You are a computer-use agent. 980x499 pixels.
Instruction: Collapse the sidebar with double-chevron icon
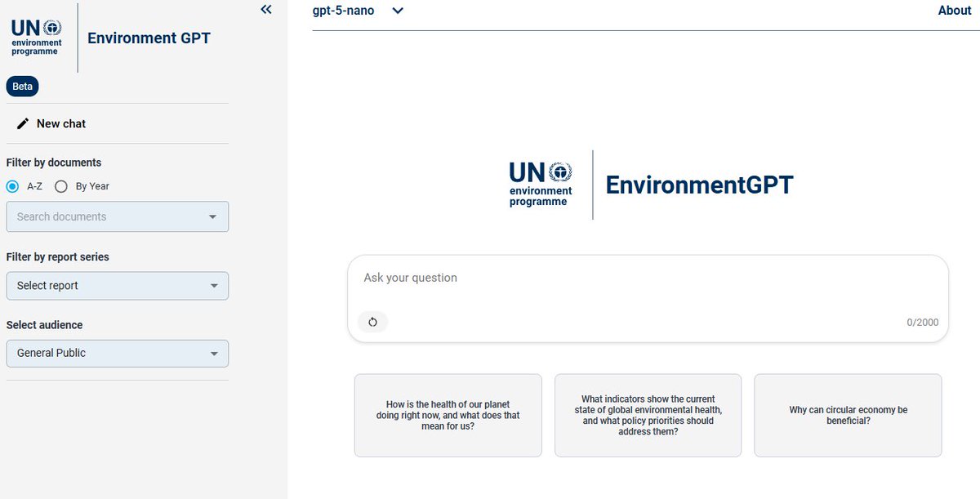coord(265,10)
